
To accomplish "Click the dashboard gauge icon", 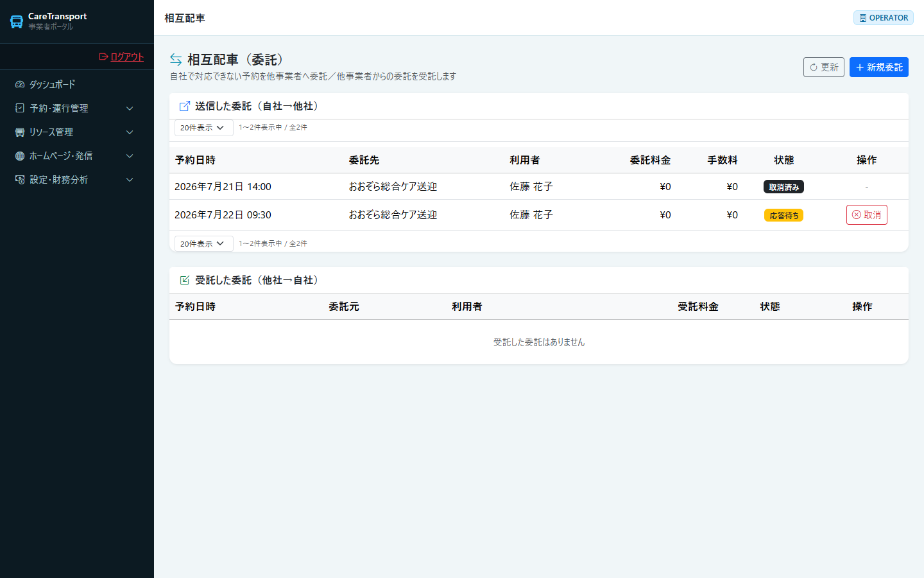I will 20,84.
